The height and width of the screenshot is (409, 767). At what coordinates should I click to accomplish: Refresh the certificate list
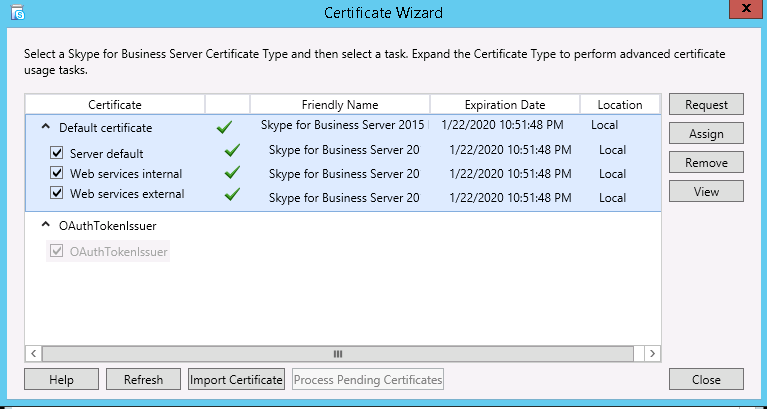(143, 379)
